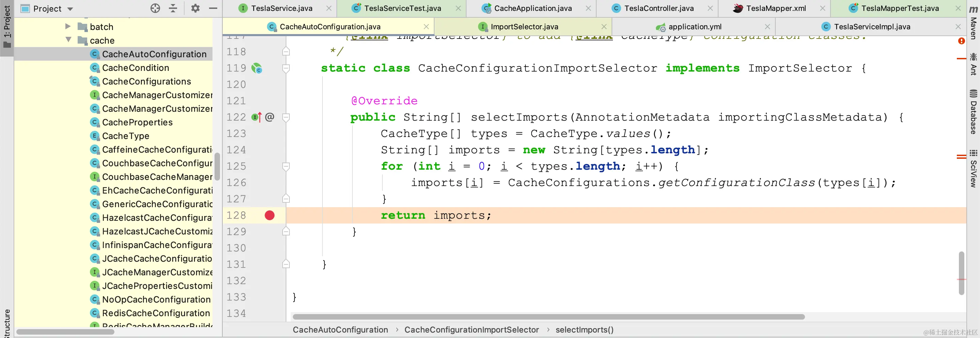Switch to TeslaMapper.xml tab
980x338 pixels.
(x=776, y=9)
